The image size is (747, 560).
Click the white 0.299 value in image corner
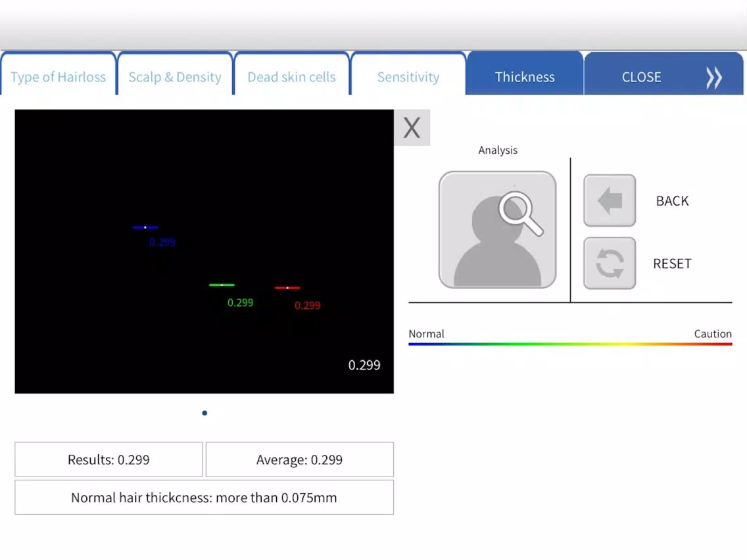pos(364,365)
